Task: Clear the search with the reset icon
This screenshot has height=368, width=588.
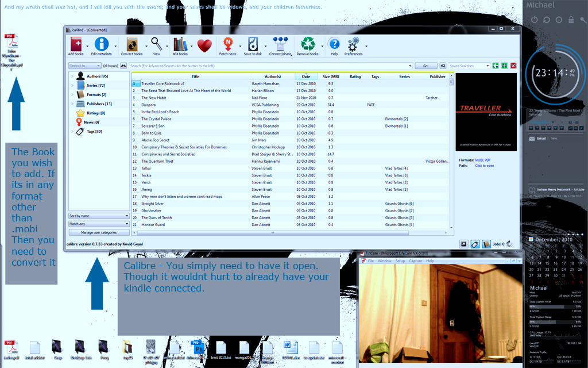Action: pos(443,66)
